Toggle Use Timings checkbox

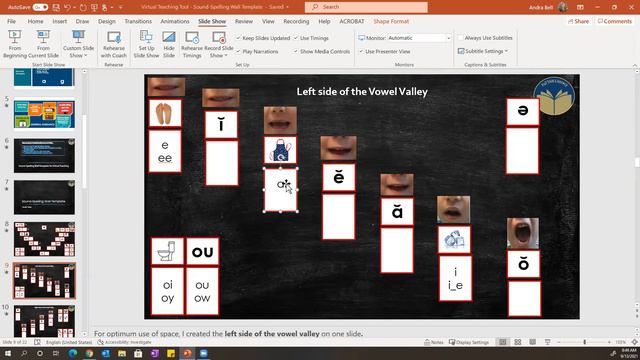296,38
